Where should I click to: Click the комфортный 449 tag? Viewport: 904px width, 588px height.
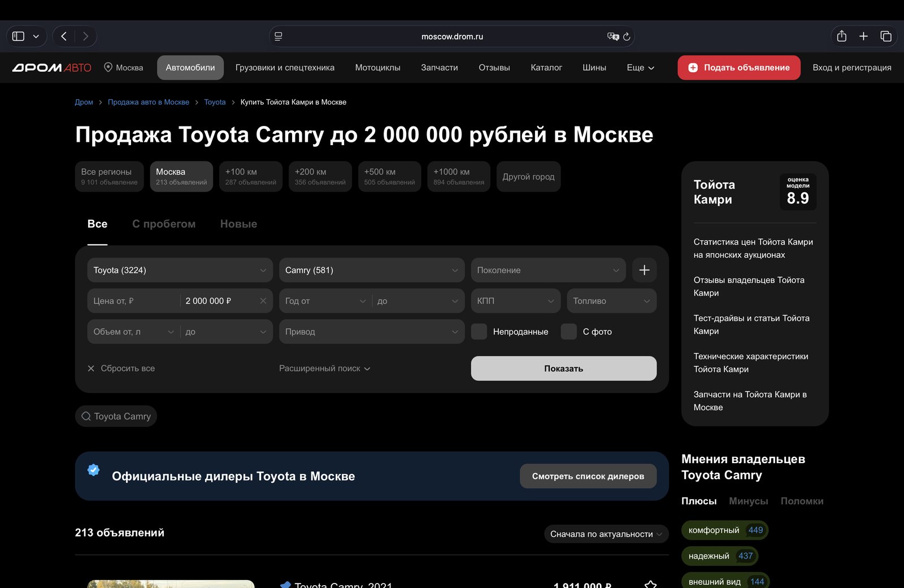pos(725,530)
